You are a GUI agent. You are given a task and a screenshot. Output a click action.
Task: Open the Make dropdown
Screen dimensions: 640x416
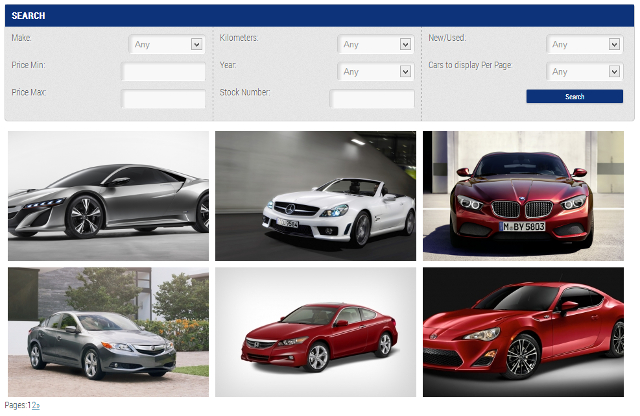(x=167, y=44)
